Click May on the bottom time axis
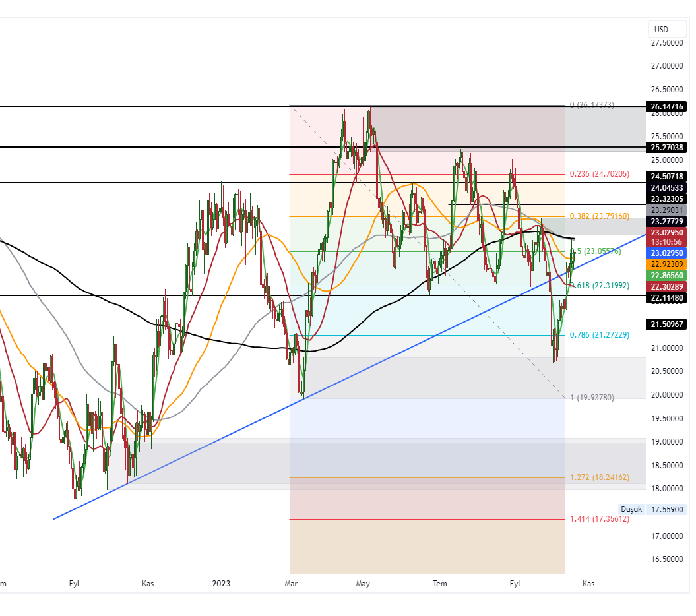This screenshot has width=696, height=616. (x=362, y=584)
